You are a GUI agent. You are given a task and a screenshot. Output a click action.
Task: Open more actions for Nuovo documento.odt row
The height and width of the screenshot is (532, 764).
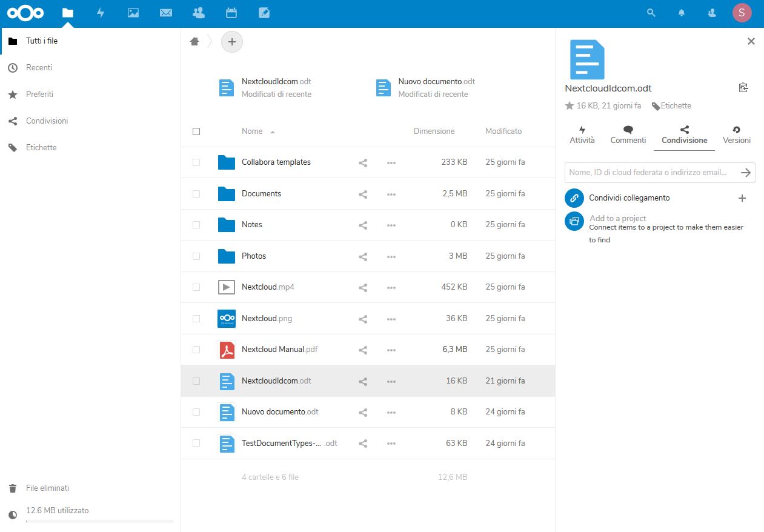[x=391, y=413]
